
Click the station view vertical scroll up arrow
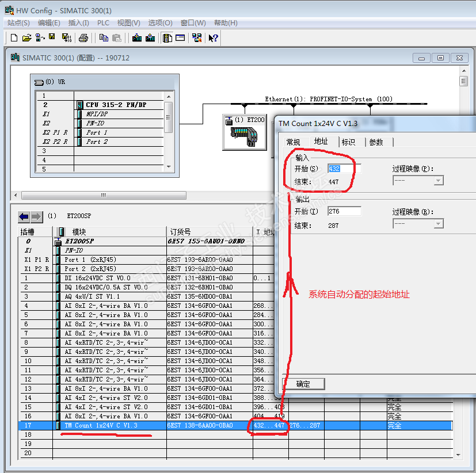(463, 71)
